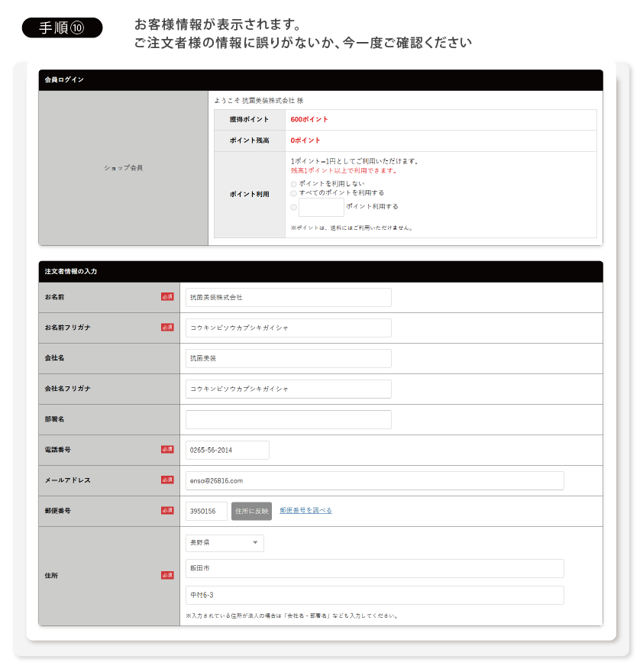Open the '郵便番号を調べる' link
The width and height of the screenshot is (643, 672).
click(x=305, y=511)
